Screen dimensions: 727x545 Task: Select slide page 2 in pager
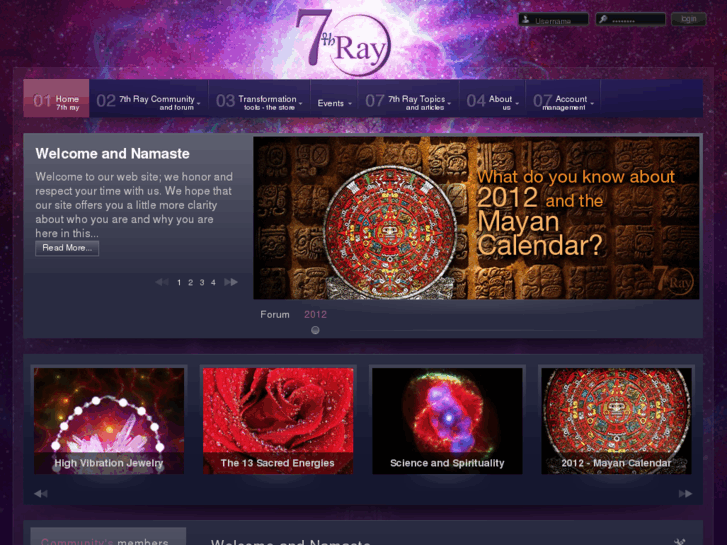190,282
